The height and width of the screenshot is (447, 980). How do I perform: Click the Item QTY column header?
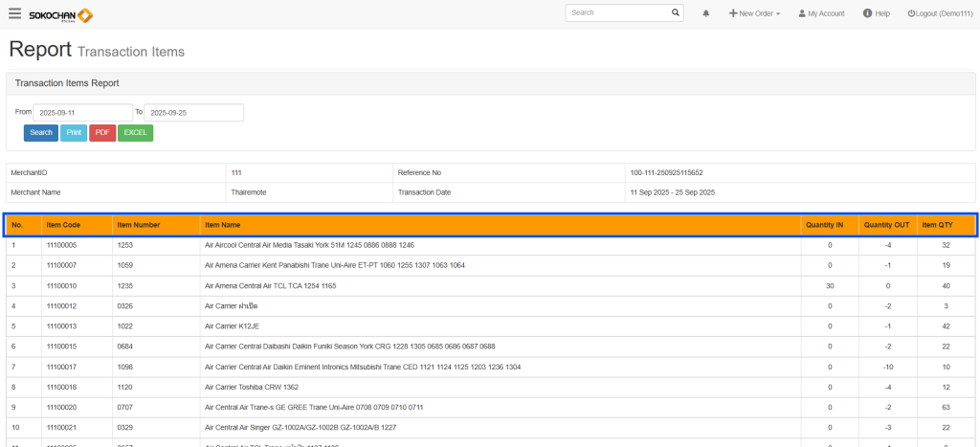coord(937,226)
